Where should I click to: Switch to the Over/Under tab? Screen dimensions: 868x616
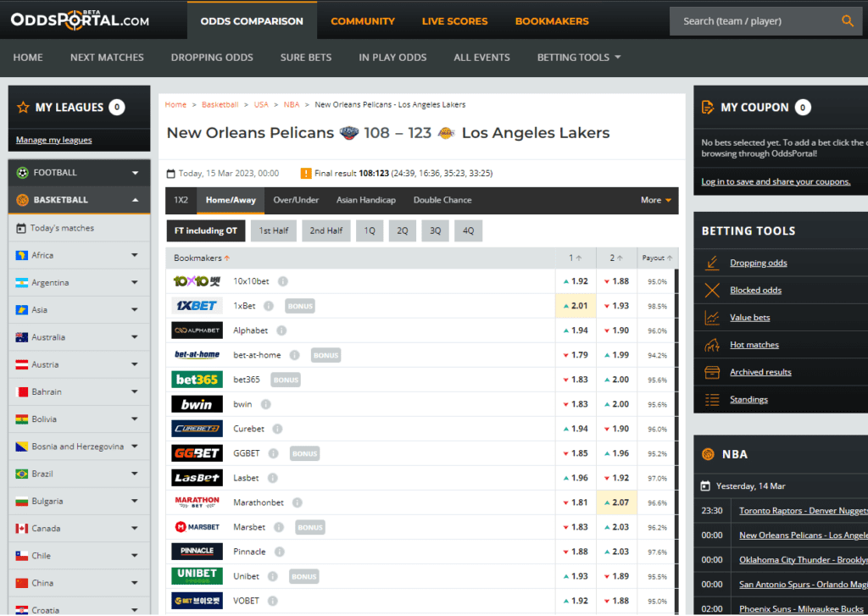(296, 200)
